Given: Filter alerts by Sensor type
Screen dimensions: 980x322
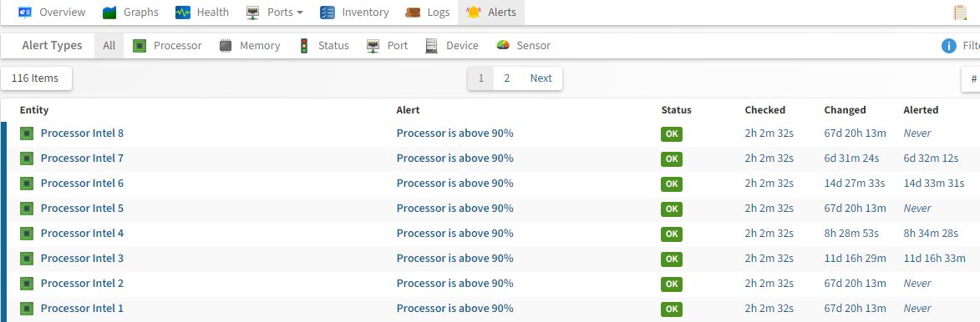Looking at the screenshot, I should [524, 46].
